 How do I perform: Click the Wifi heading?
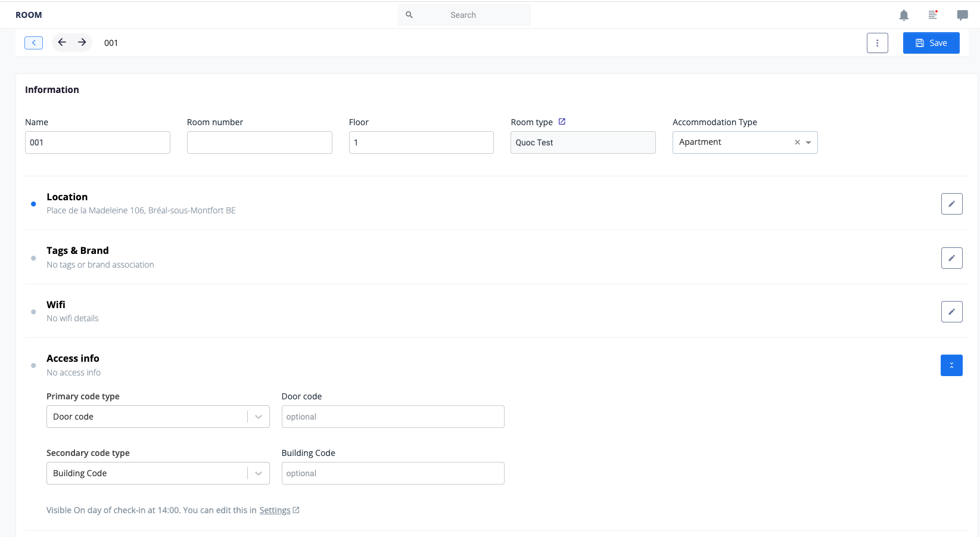click(56, 305)
